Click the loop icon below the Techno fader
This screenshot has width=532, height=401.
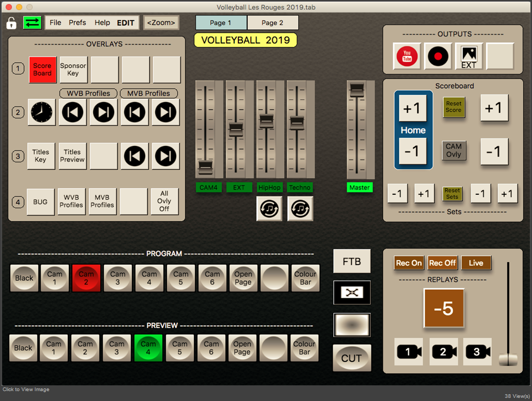300,208
